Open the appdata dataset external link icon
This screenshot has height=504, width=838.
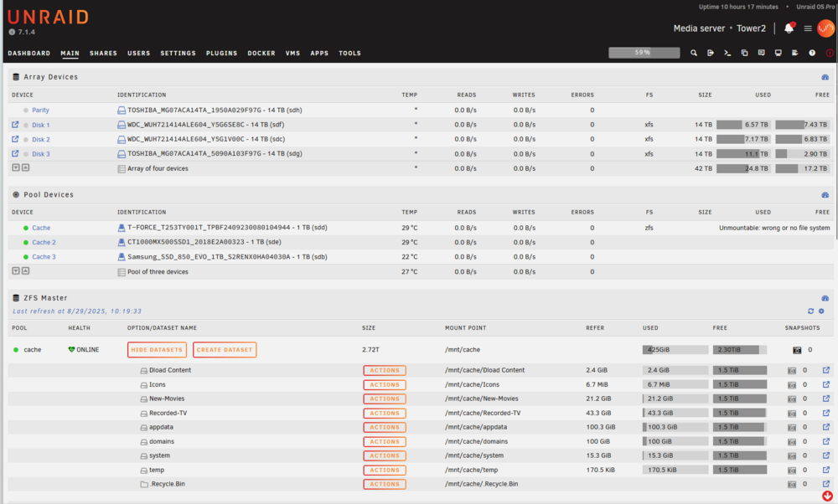[x=825, y=427]
